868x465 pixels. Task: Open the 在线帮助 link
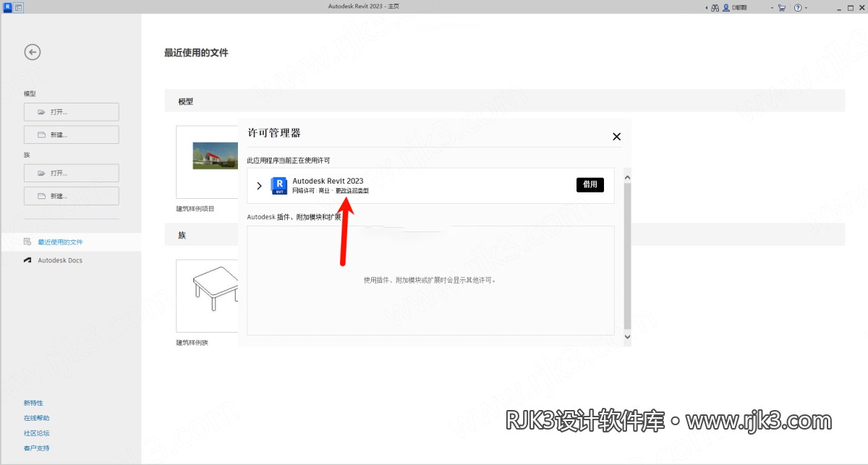(36, 418)
